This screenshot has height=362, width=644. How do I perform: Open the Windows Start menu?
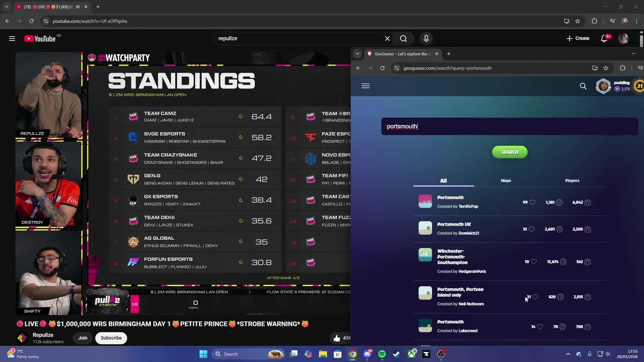coord(203,354)
